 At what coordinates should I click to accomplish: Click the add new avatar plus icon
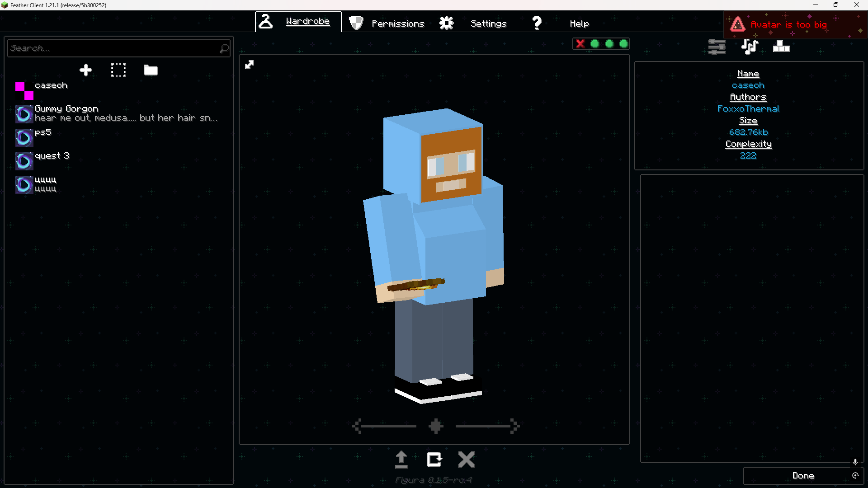pyautogui.click(x=85, y=70)
